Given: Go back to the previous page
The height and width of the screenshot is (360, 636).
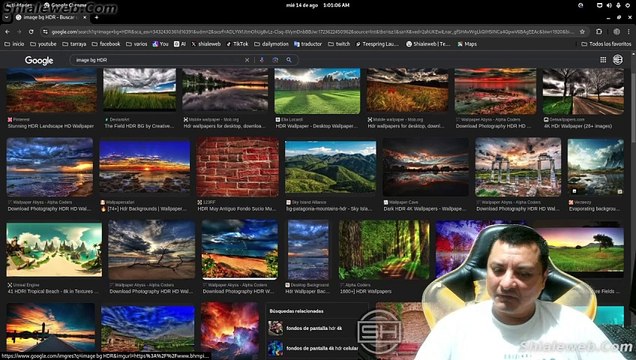Looking at the screenshot, I should point(8,32).
